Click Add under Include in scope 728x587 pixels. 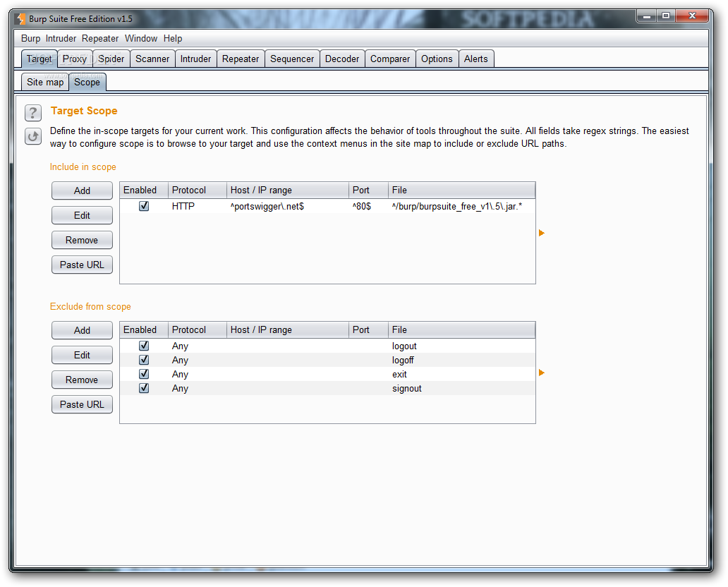(x=82, y=191)
